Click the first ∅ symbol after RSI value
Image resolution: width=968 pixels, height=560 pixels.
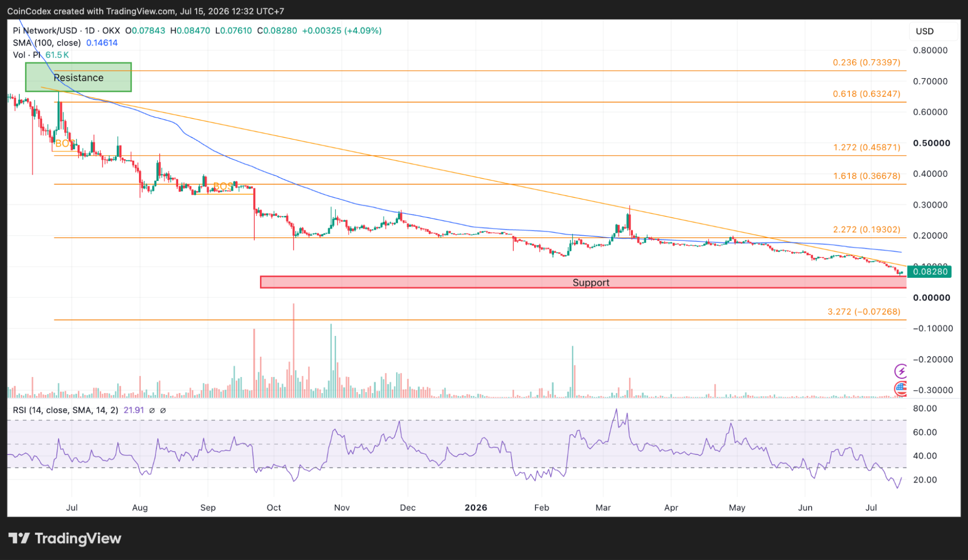[x=152, y=410]
